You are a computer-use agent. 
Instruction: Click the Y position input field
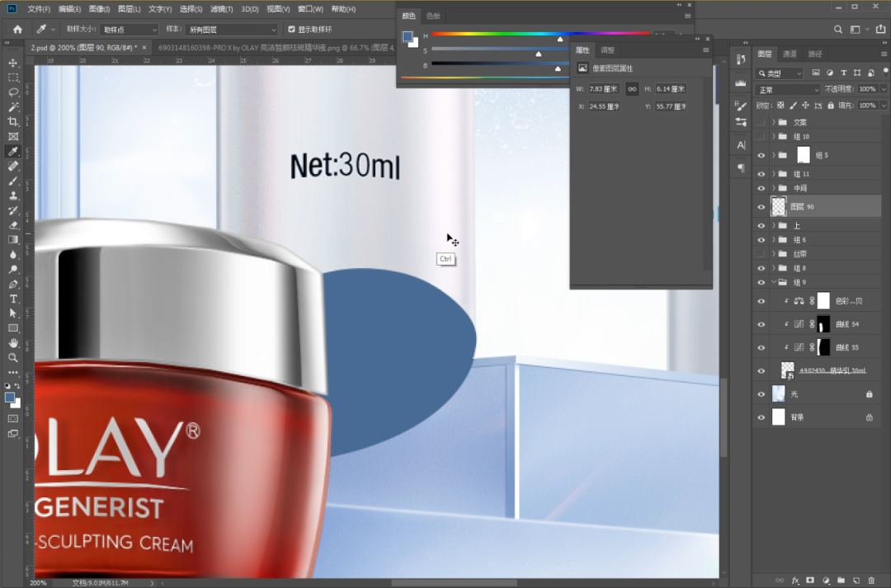click(671, 106)
